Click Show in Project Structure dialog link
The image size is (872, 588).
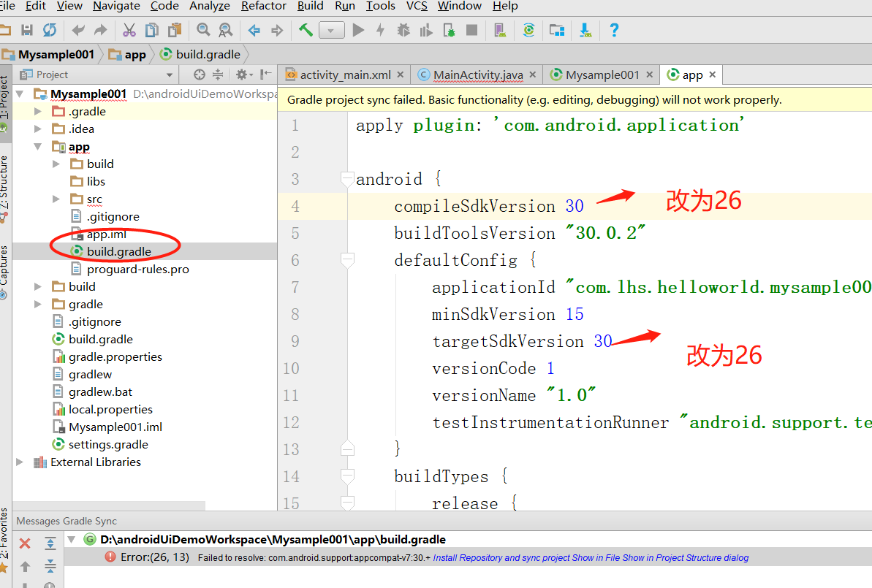click(x=685, y=557)
